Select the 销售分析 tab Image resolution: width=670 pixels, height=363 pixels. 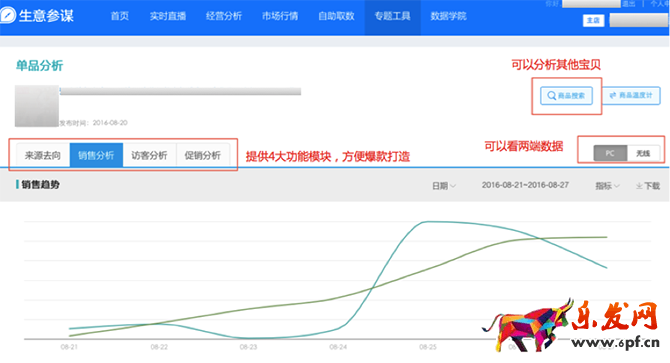tap(96, 155)
